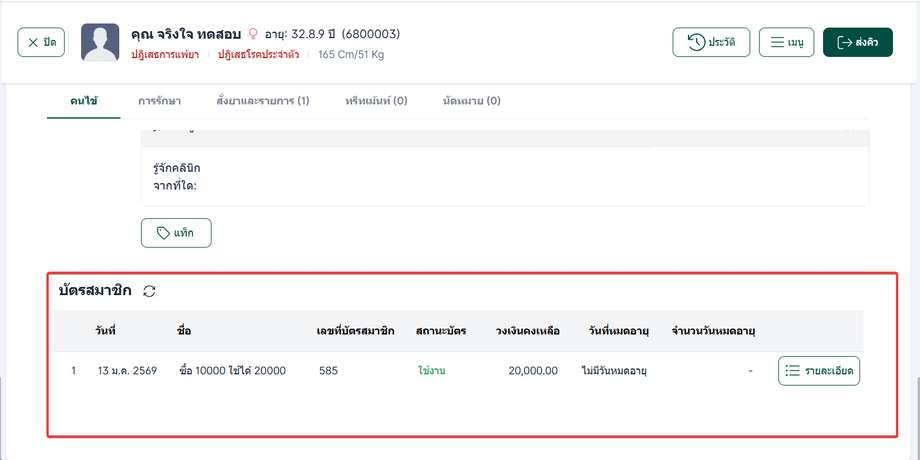Switch to the การรักษา tab
Screen dimensions: 920x460
160,101
